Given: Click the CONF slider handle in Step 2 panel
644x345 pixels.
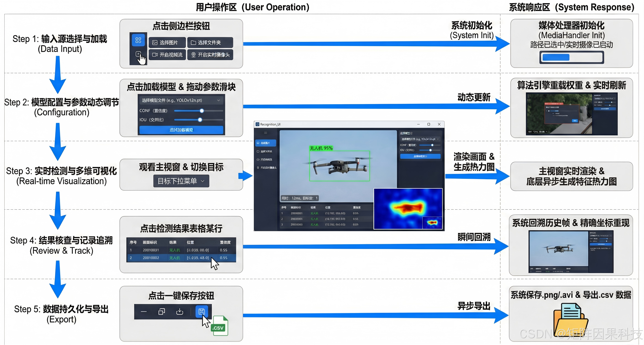Looking at the screenshot, I should (202, 111).
